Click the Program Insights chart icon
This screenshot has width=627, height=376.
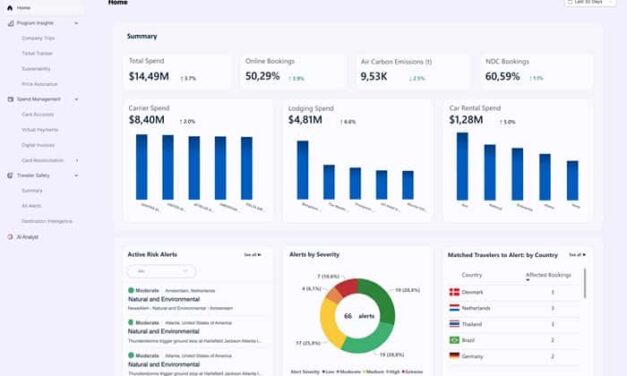(x=11, y=23)
